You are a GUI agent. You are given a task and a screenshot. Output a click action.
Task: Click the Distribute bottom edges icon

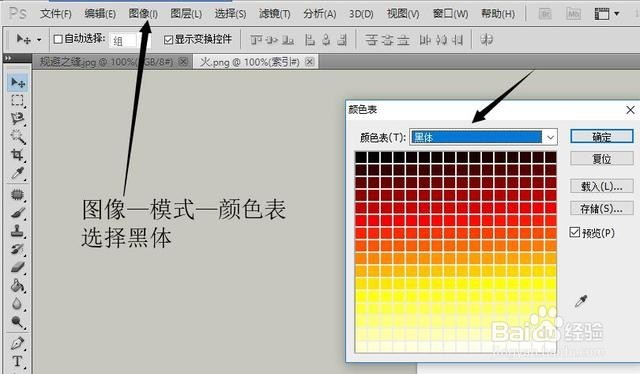point(403,40)
